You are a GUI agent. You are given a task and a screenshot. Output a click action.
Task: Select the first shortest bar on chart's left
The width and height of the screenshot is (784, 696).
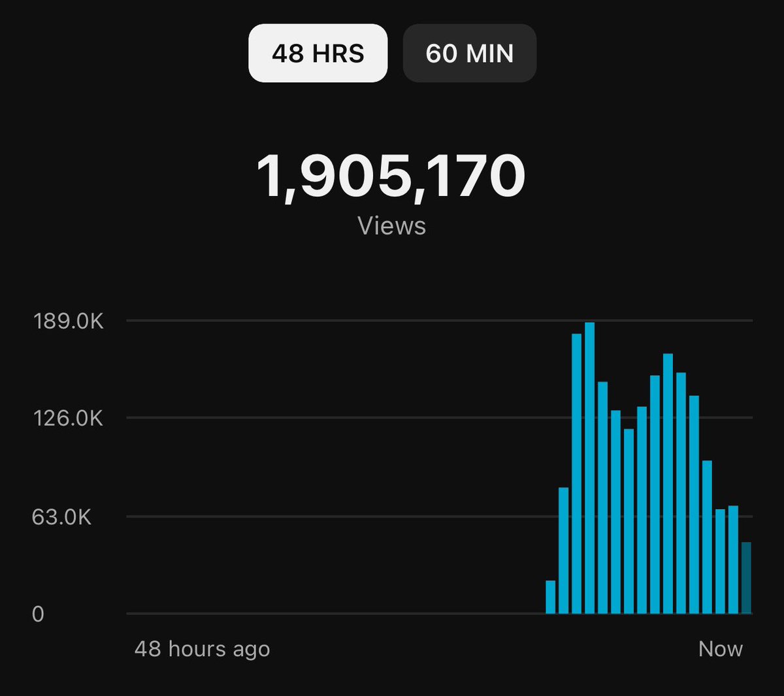(x=550, y=597)
